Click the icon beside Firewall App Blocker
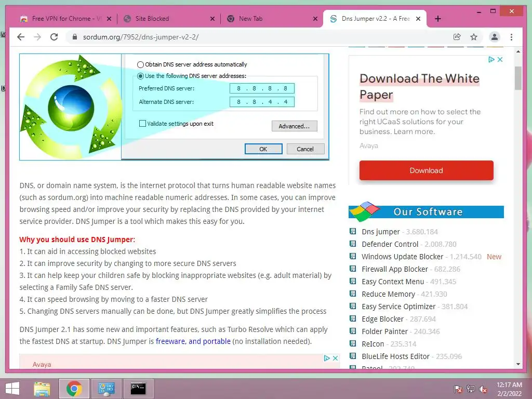 point(353,269)
